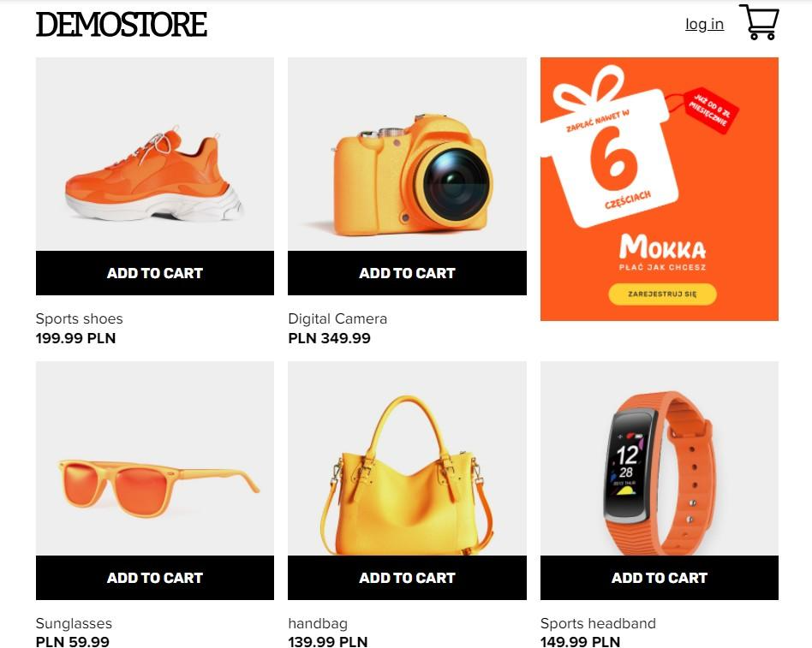Add Digital Camera to cart

(407, 273)
